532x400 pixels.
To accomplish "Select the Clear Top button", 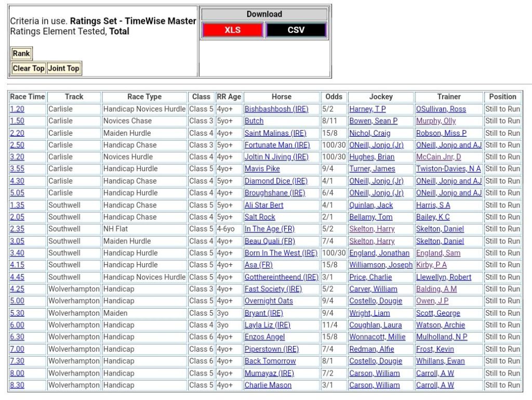I will [29, 68].
